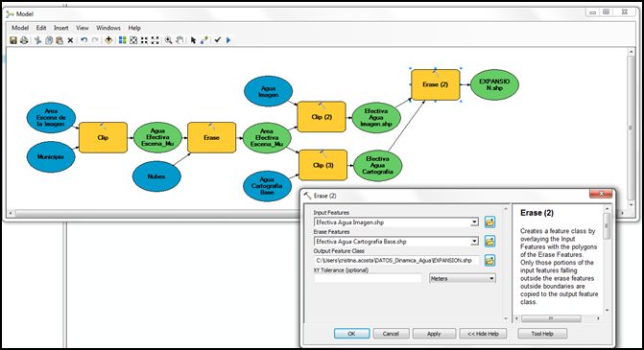
Task: Select Area Efectiva Escena_Mu output ellipse
Action: click(x=267, y=137)
